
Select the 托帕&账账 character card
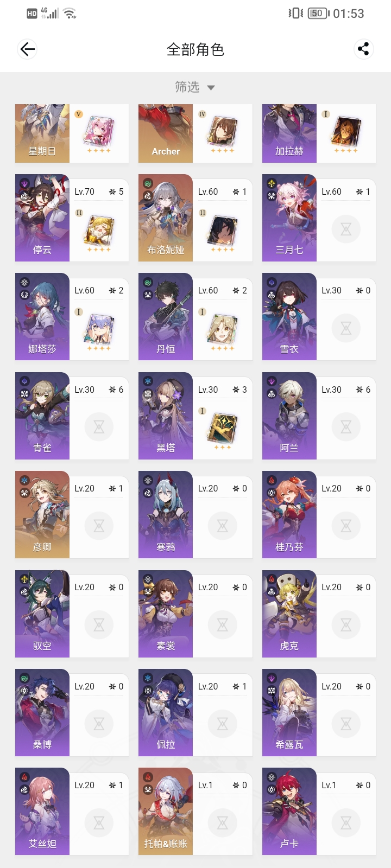(x=195, y=812)
